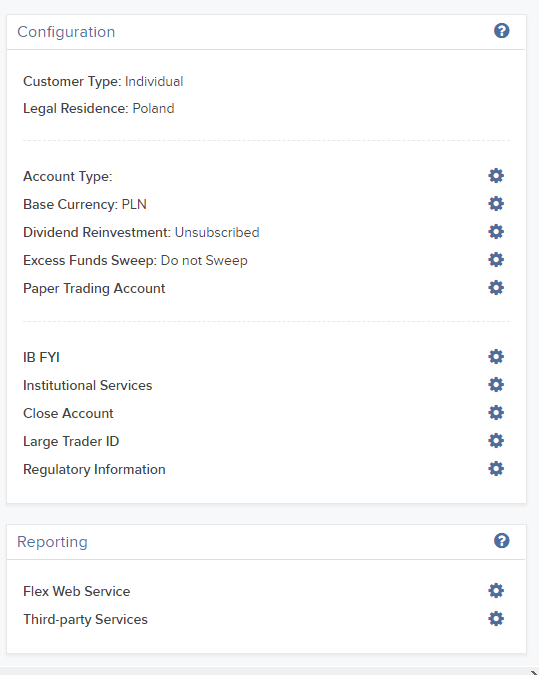Select the Paper Trading Account label
The image size is (539, 675).
click(94, 288)
